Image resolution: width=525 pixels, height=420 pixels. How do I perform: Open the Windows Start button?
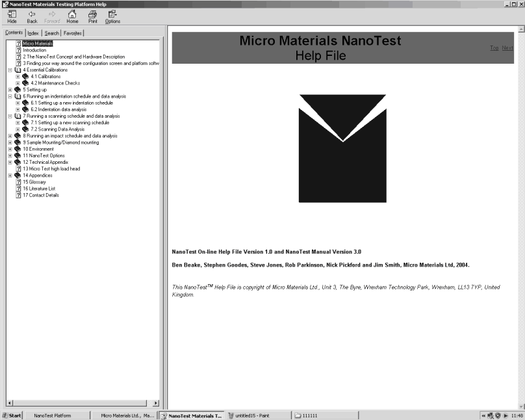point(12,415)
